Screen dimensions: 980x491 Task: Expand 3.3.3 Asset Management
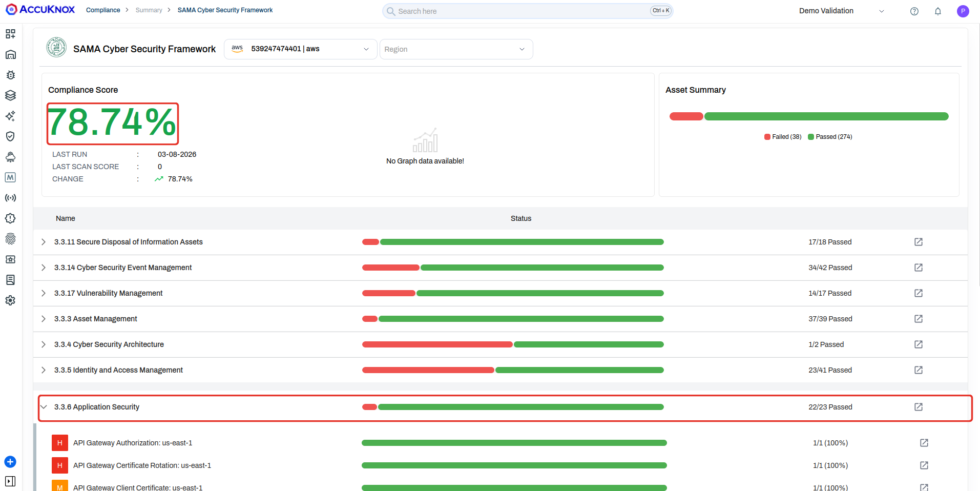coord(44,319)
